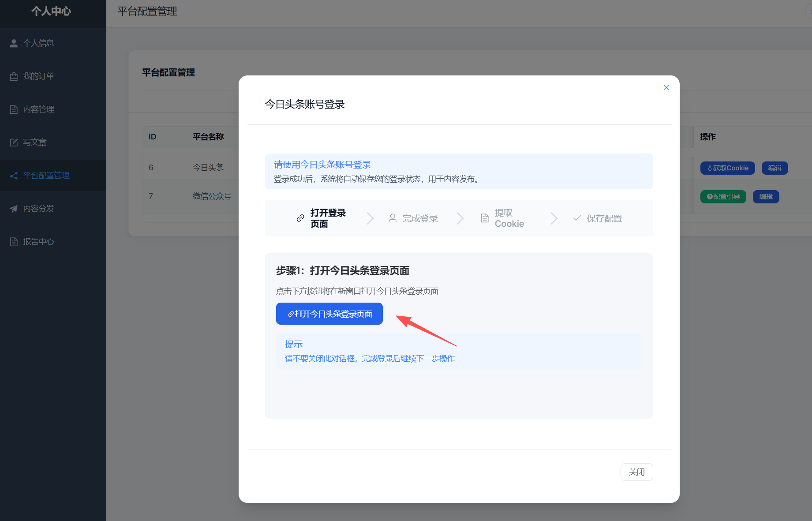Screen dimensions: 812x521
Task: Click the 平台配置管理 share icon
Action: (x=14, y=176)
